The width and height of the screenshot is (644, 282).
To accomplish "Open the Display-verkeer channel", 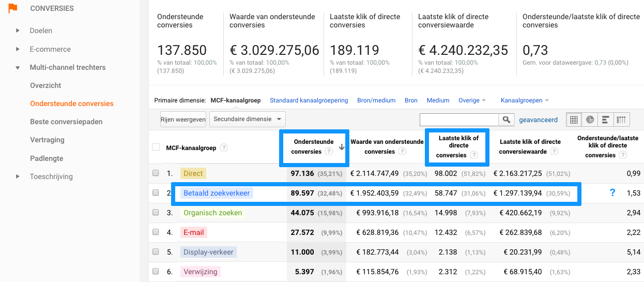I will (209, 252).
